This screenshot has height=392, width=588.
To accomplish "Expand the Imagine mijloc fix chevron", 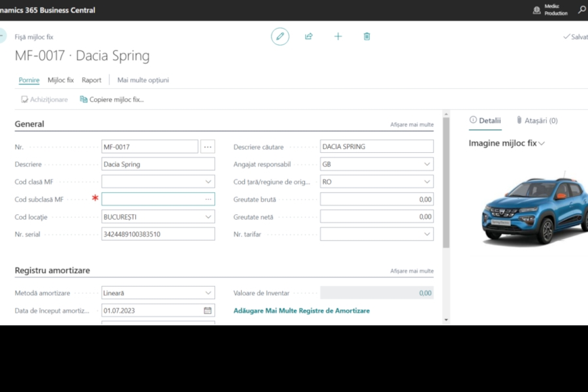I will pyautogui.click(x=542, y=144).
